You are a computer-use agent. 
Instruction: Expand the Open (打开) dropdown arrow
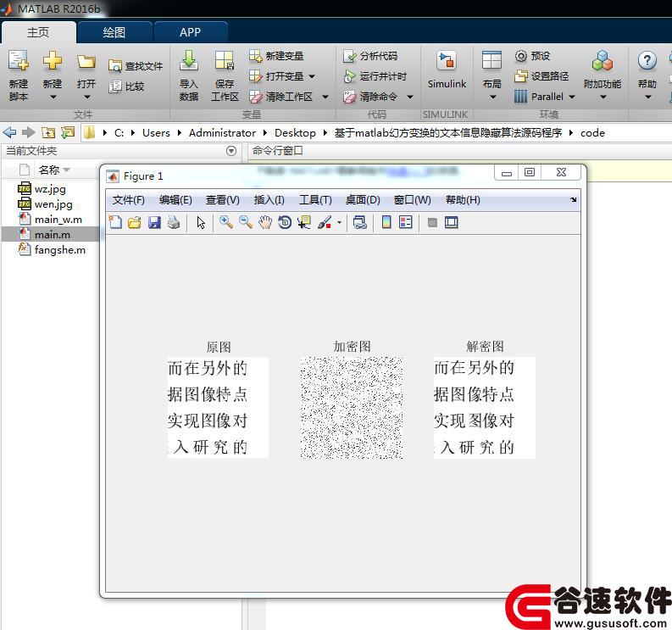tap(87, 97)
